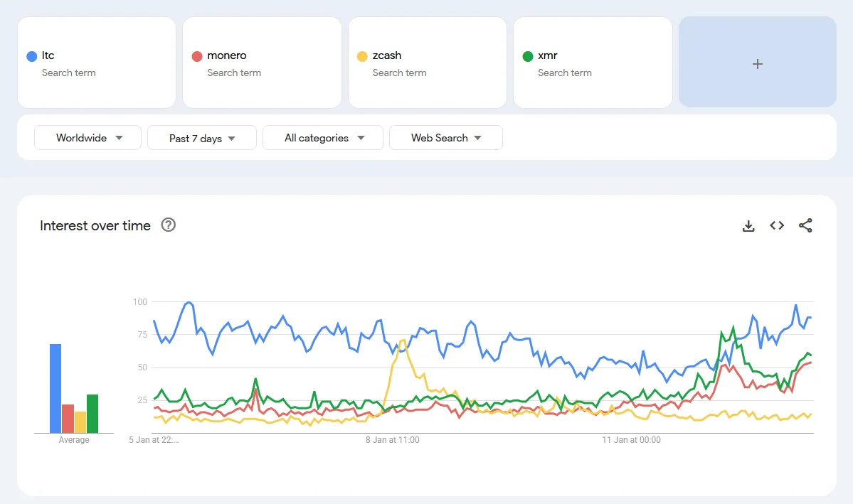Open help for Interest over time
The height and width of the screenshot is (504, 853).
click(x=168, y=225)
